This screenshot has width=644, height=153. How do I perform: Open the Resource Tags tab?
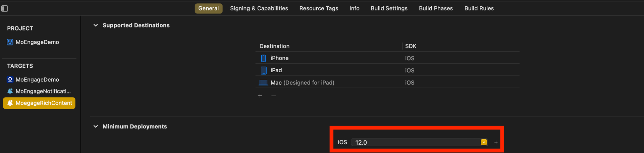tap(319, 8)
